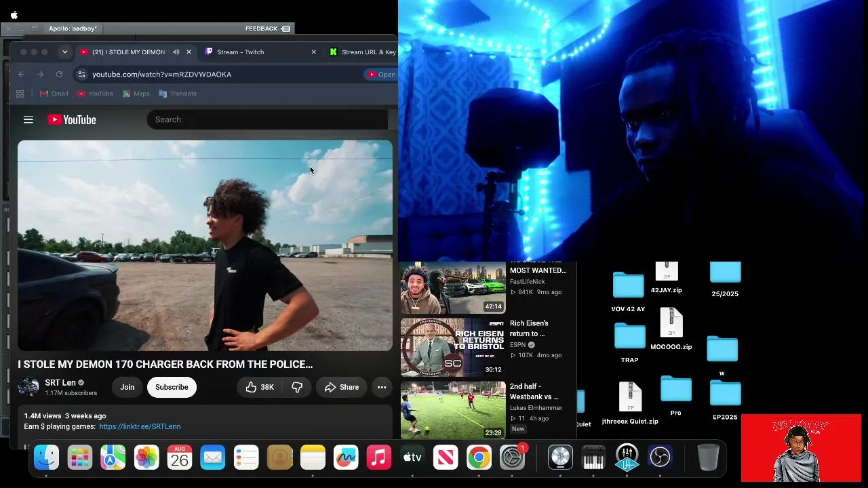
Task: Mute the YouTube tab audio
Action: click(x=176, y=52)
